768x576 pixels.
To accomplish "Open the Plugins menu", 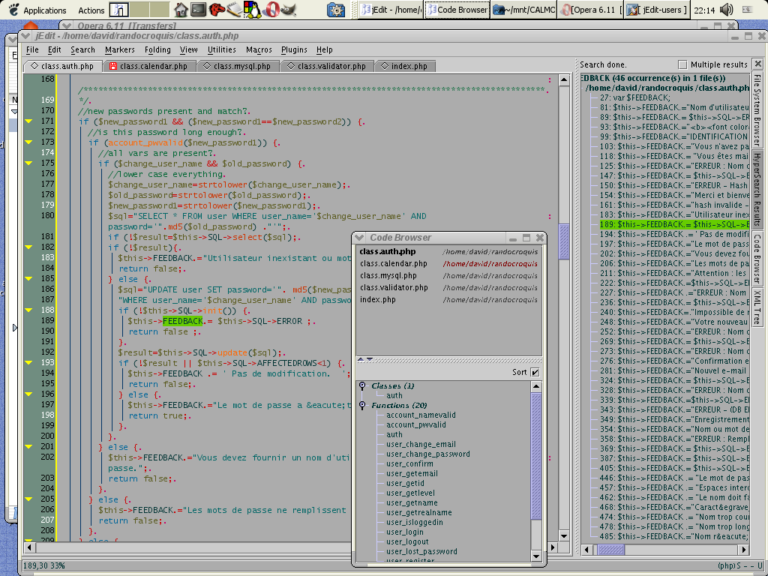I will coord(294,49).
